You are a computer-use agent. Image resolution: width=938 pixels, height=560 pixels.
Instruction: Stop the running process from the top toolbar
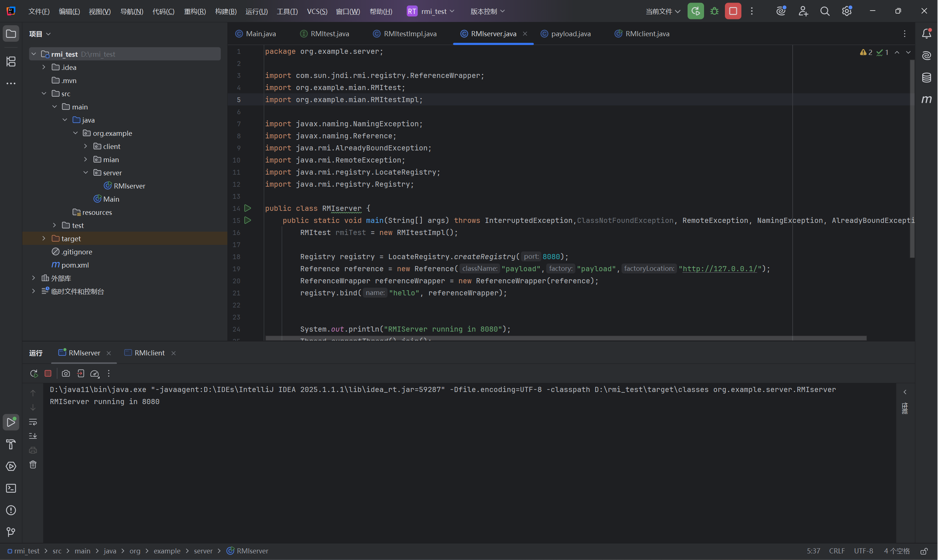point(733,11)
